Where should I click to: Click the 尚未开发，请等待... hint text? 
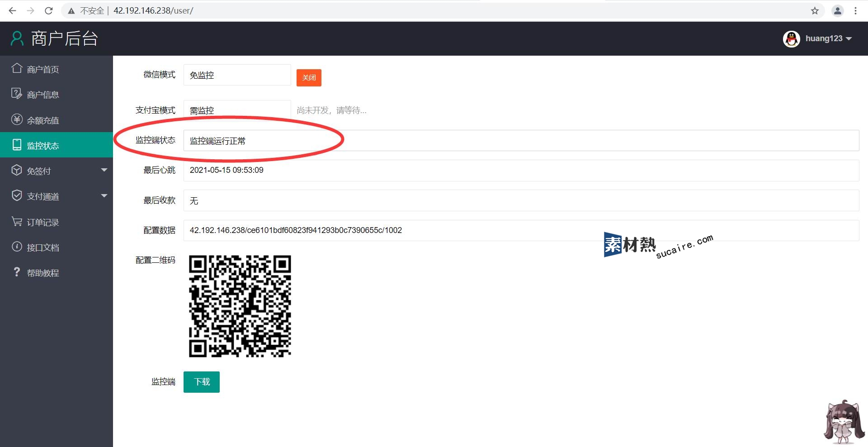pos(331,110)
